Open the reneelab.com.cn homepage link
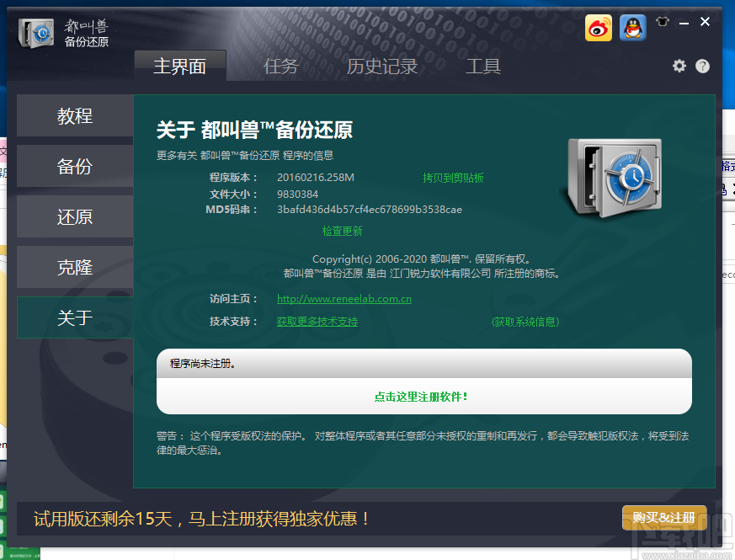The image size is (735, 560). coord(344,299)
